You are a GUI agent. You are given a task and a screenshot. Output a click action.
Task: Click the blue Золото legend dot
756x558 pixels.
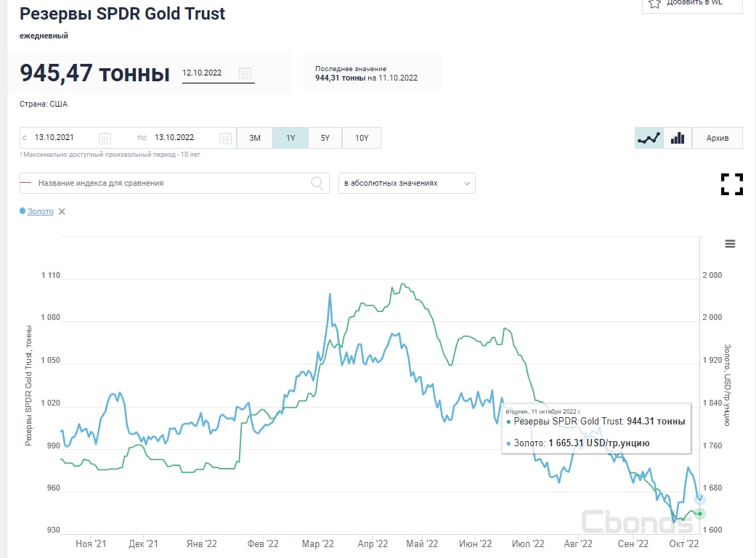pyautogui.click(x=23, y=211)
